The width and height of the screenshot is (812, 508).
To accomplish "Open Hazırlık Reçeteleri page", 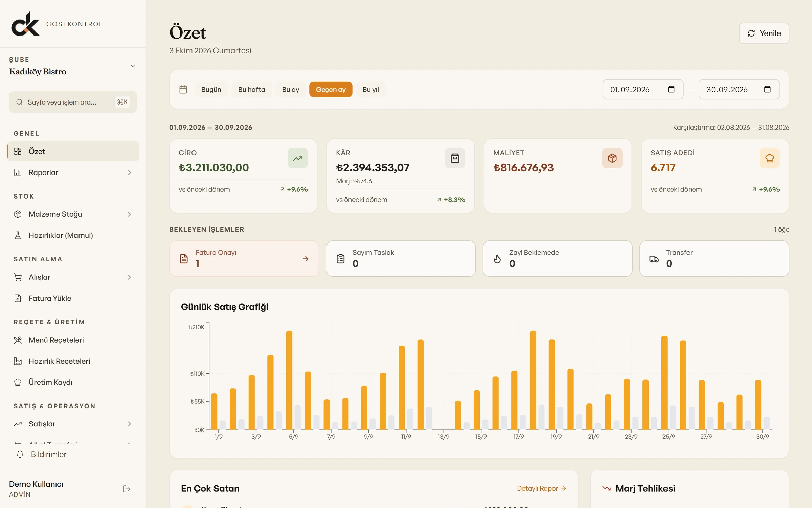I will point(73,361).
